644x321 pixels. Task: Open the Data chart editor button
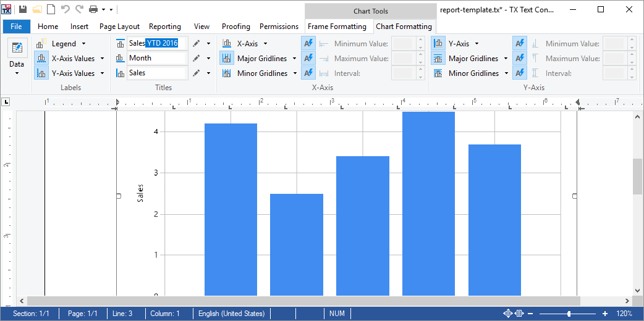point(17,57)
